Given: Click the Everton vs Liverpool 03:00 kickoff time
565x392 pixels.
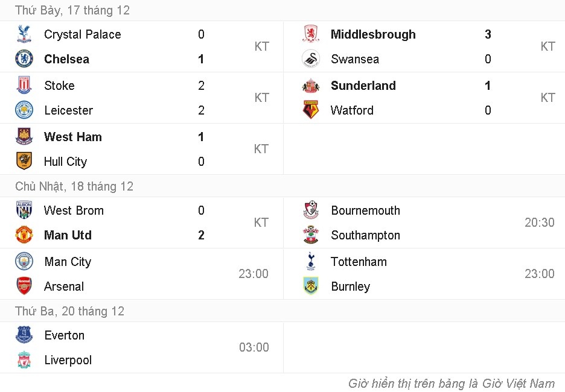Looking at the screenshot, I should [254, 347].
